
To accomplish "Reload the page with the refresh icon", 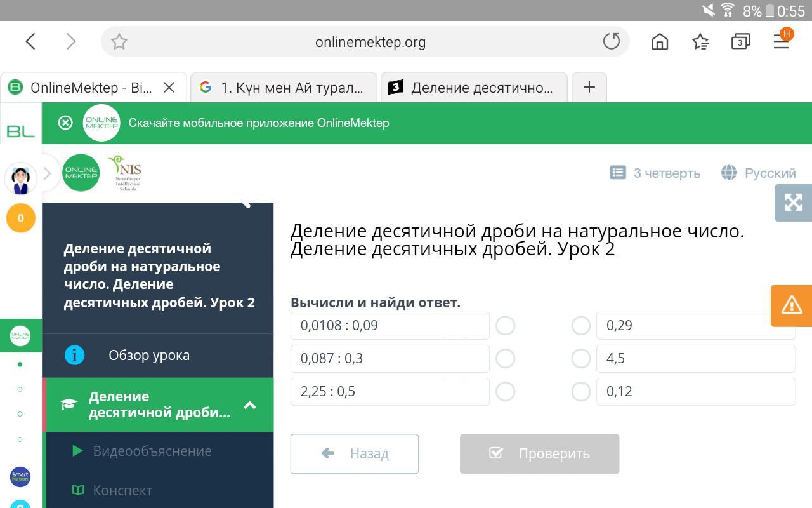I will [x=611, y=42].
